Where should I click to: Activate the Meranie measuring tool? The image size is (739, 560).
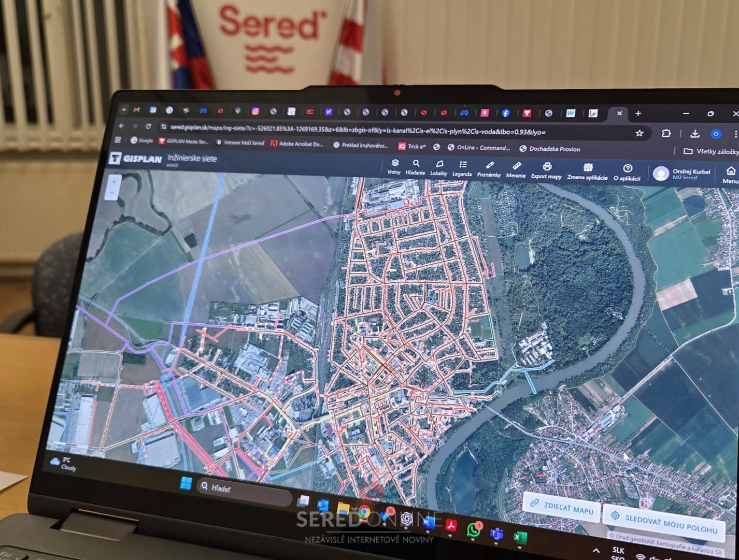click(516, 169)
